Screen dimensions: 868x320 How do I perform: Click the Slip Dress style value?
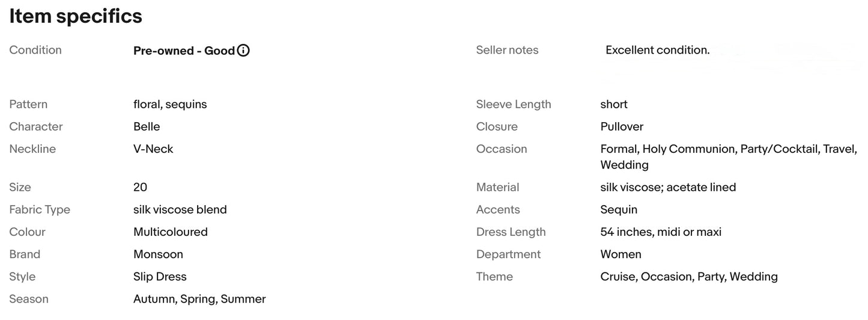point(160,277)
